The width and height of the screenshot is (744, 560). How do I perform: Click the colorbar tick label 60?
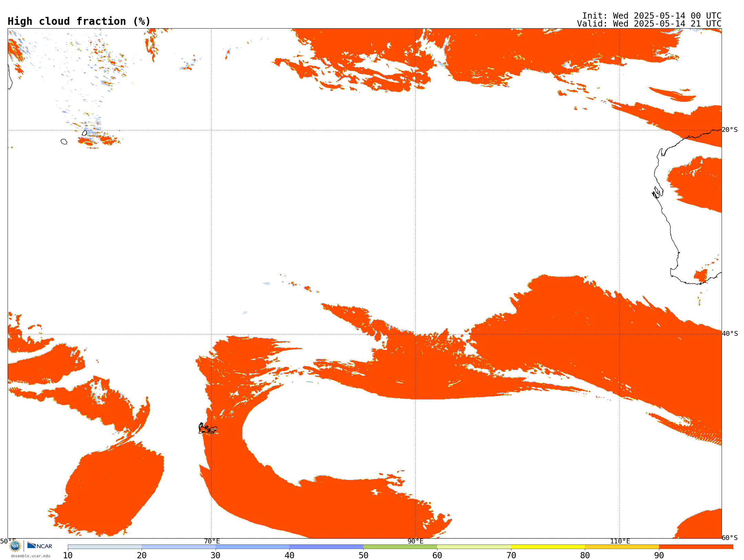point(437,556)
